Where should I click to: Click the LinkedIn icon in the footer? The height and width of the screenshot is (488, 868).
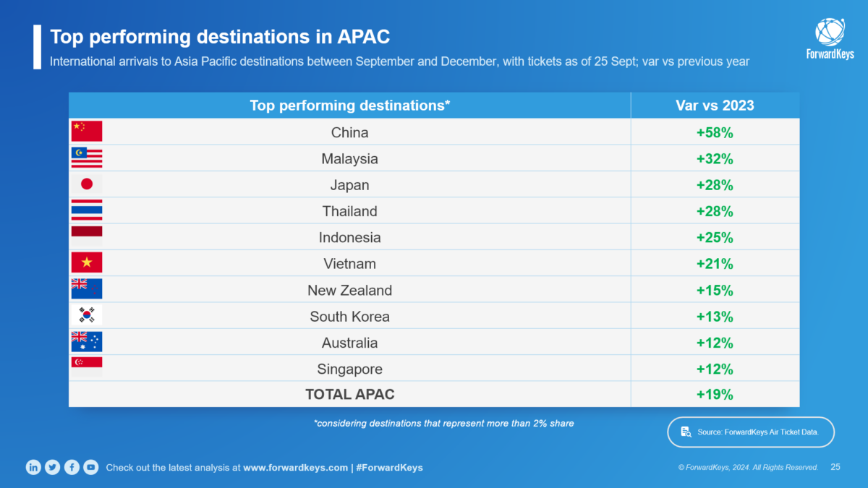(33, 467)
